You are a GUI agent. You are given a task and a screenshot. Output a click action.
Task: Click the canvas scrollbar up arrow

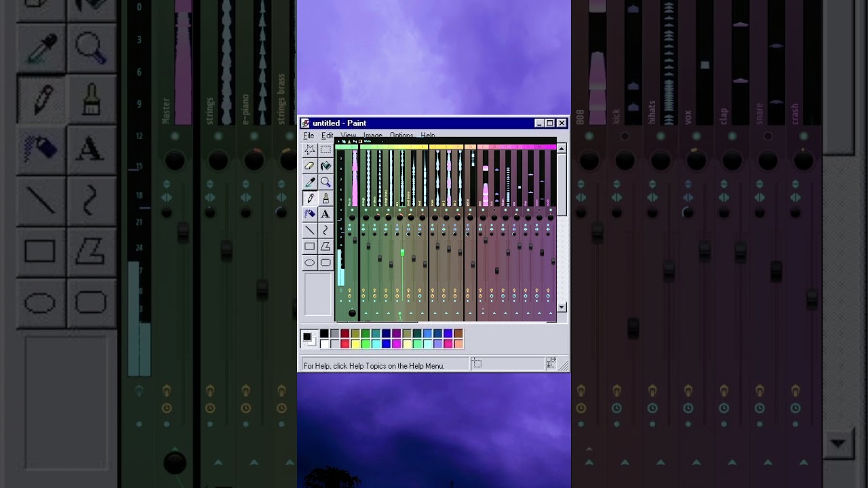[x=561, y=148]
